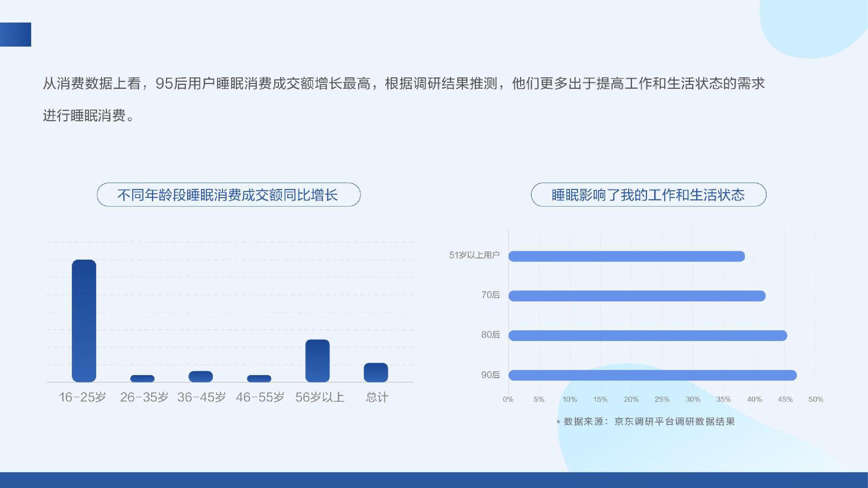The width and height of the screenshot is (868, 488).
Task: Select the 16-25岁 bar in the bar chart
Action: tap(84, 321)
